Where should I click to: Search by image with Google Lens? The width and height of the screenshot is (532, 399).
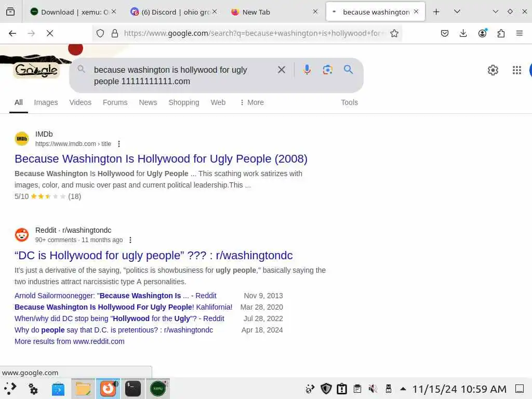click(x=327, y=70)
